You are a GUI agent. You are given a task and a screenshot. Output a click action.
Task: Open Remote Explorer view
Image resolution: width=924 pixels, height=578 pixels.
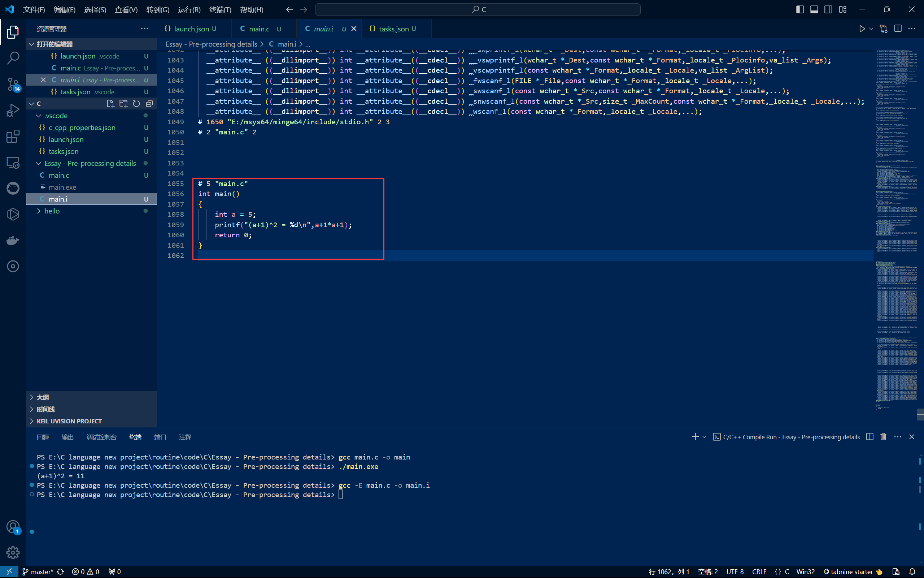pyautogui.click(x=13, y=163)
